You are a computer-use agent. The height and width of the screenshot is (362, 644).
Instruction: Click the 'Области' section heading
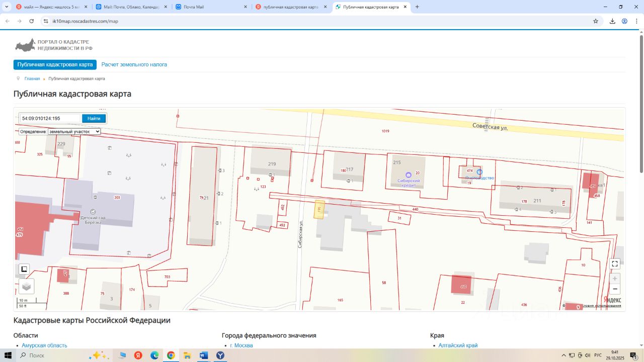click(x=26, y=335)
